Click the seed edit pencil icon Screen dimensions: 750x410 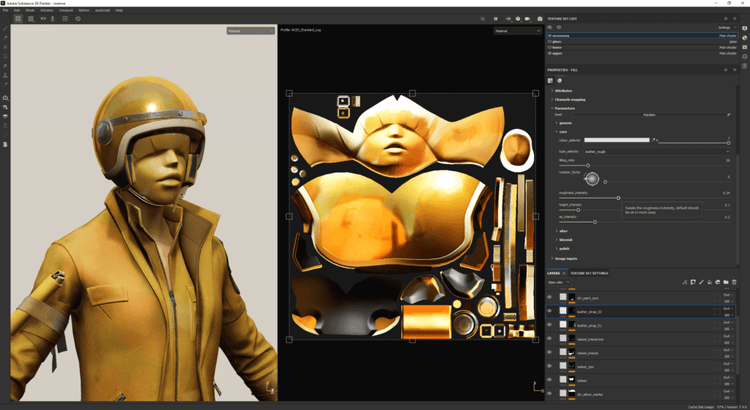(x=728, y=115)
